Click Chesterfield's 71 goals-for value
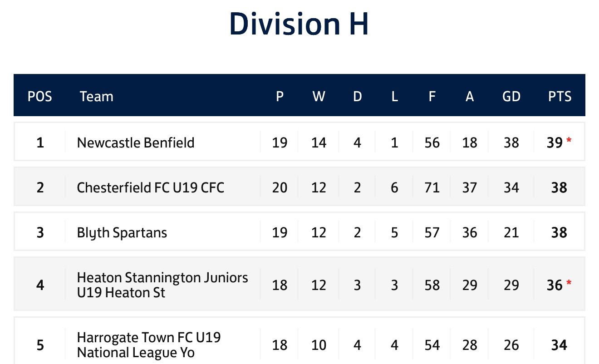The height and width of the screenshot is (364, 599). coord(432,187)
